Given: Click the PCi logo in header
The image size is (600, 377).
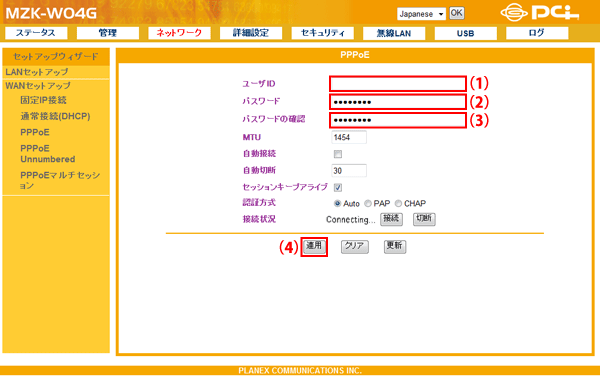Looking at the screenshot, I should click(x=540, y=12).
